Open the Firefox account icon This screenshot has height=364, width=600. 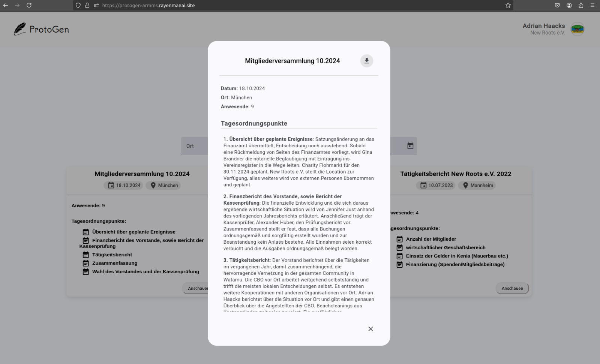pyautogui.click(x=569, y=5)
